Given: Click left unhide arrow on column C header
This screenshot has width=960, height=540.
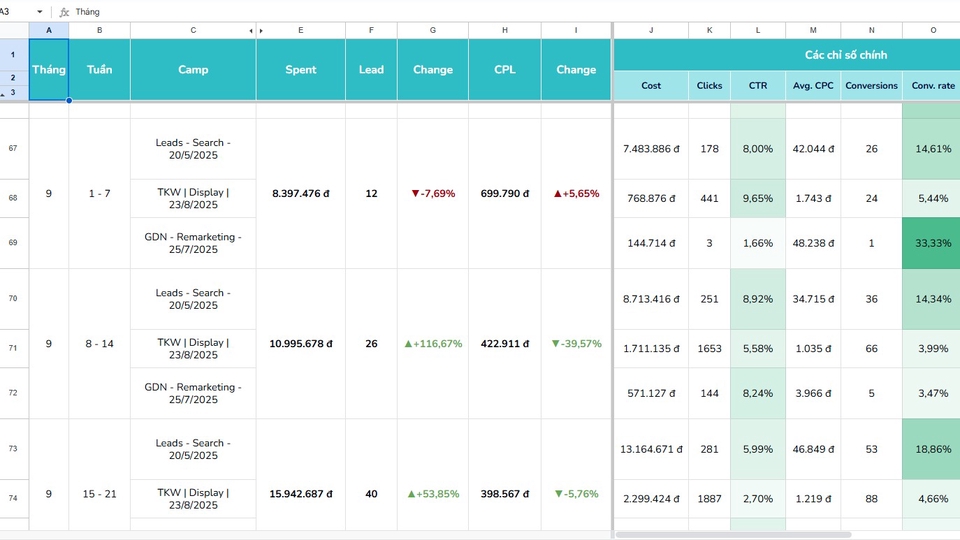Looking at the screenshot, I should [x=251, y=31].
